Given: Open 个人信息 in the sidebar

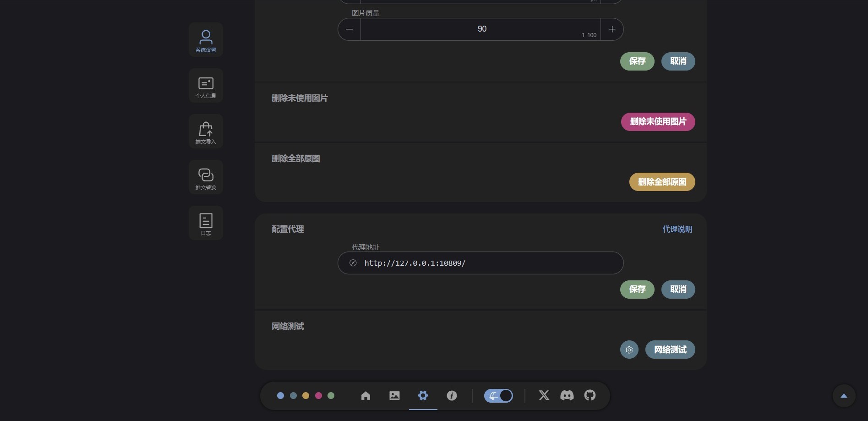Looking at the screenshot, I should (x=206, y=86).
